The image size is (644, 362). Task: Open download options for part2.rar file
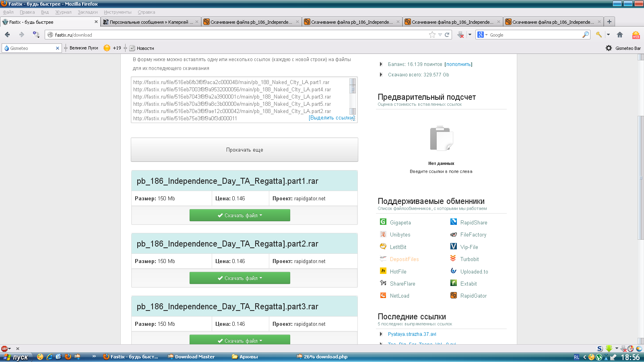[240, 278]
